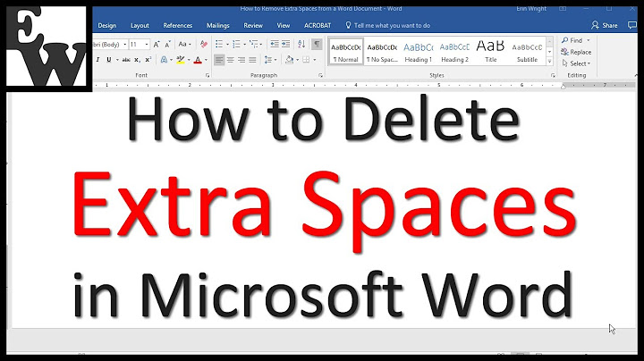Insert a bulleted list
The height and width of the screenshot is (361, 644).
[x=219, y=45]
